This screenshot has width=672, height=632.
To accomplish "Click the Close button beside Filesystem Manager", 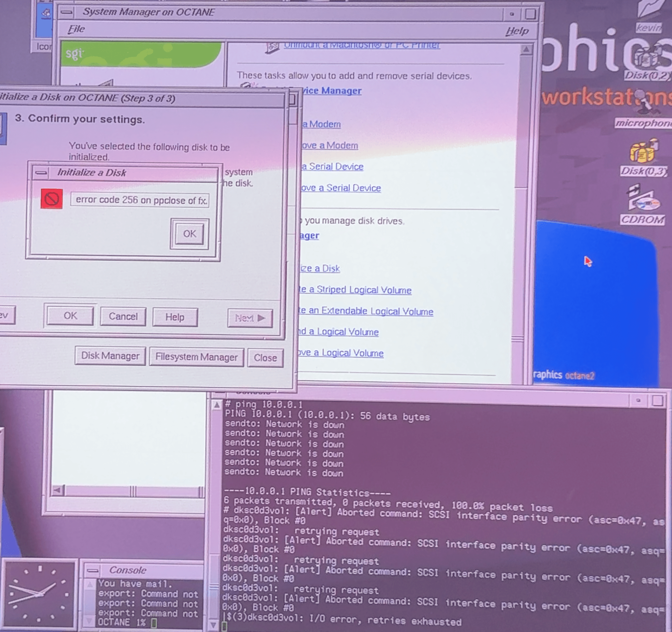I will pyautogui.click(x=265, y=358).
